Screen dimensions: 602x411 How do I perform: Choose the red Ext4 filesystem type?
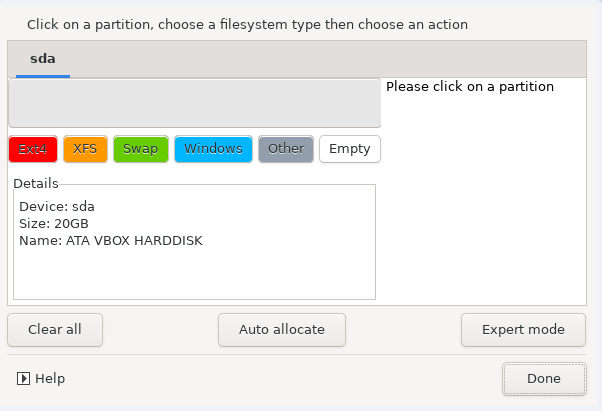click(x=33, y=149)
